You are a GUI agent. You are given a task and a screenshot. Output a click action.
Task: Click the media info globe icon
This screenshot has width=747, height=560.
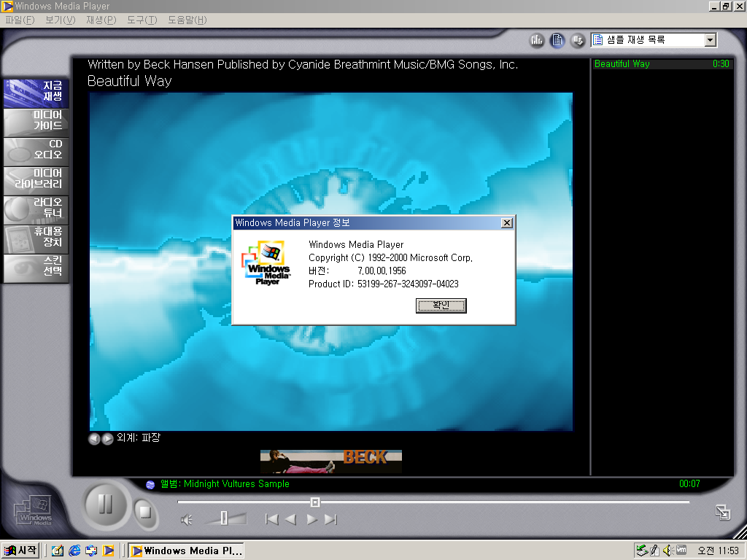tap(150, 485)
